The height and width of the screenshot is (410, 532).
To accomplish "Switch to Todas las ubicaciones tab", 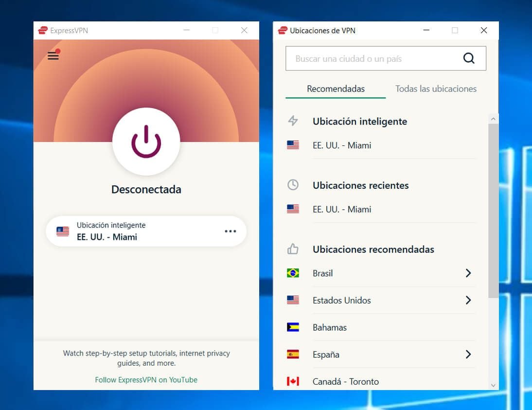I will point(436,89).
